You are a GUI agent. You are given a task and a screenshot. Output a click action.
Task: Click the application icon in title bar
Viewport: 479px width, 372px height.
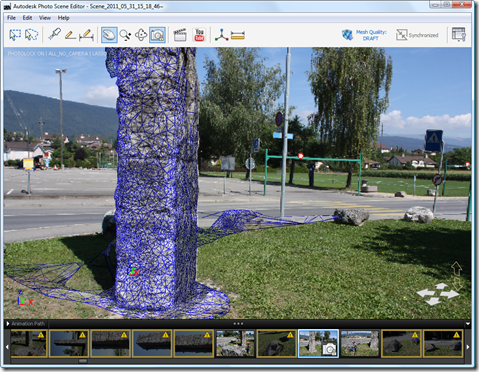(x=7, y=6)
